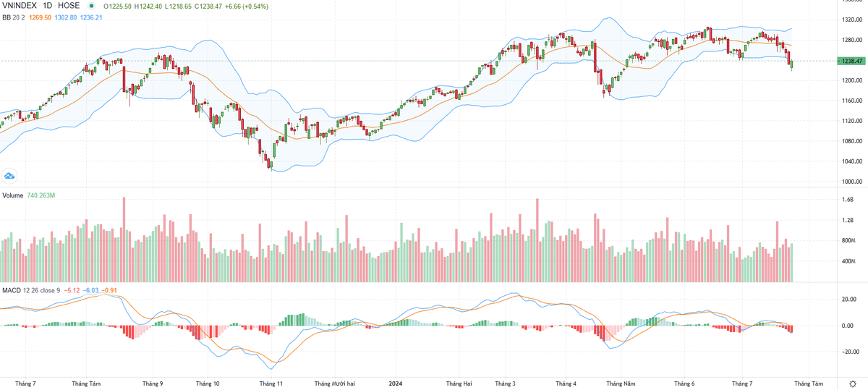Click the VNINDEX symbol name
The height and width of the screenshot is (390, 868).
[x=19, y=5]
